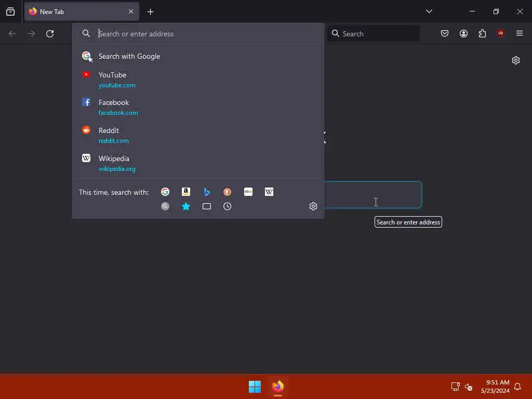Close the New Tab tab

(131, 11)
